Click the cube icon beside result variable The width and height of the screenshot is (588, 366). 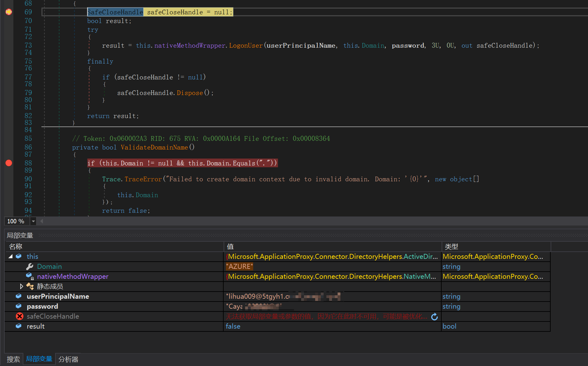pyautogui.click(x=19, y=326)
